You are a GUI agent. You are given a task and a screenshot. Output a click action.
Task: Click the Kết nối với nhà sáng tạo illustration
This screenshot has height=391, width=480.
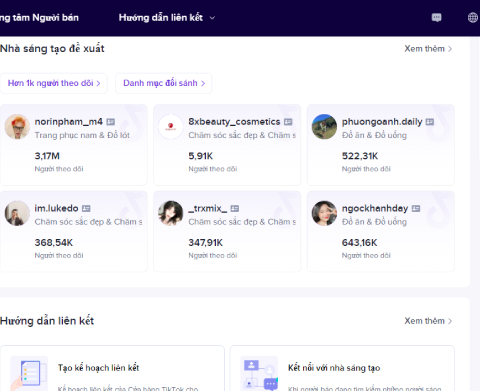[259, 373]
